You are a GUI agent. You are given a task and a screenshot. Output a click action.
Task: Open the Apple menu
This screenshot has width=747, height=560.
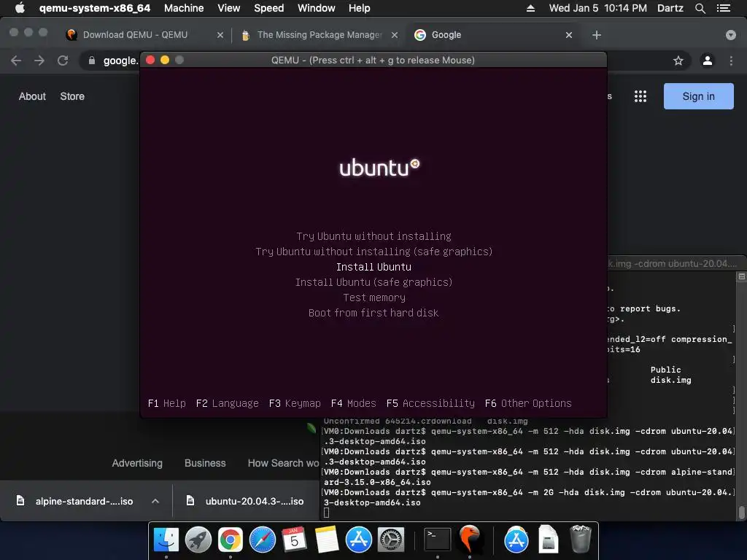tap(20, 8)
